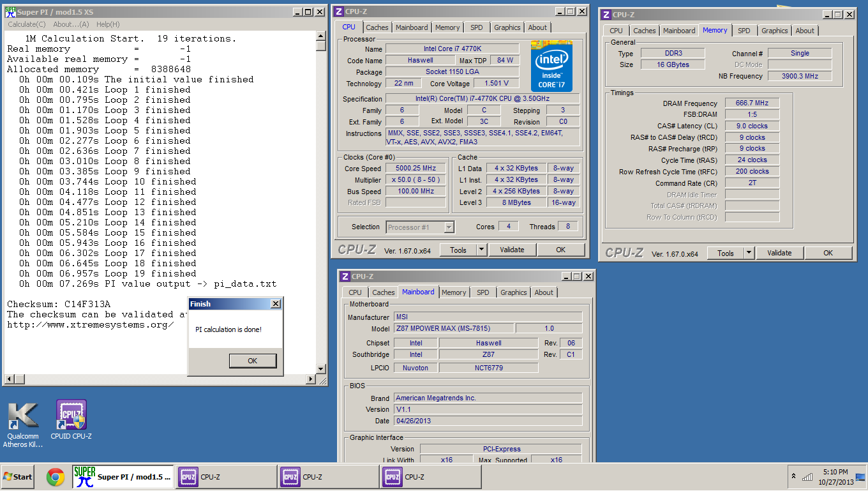This screenshot has height=491, width=868.
Task: Open the Start menu
Action: tap(18, 477)
